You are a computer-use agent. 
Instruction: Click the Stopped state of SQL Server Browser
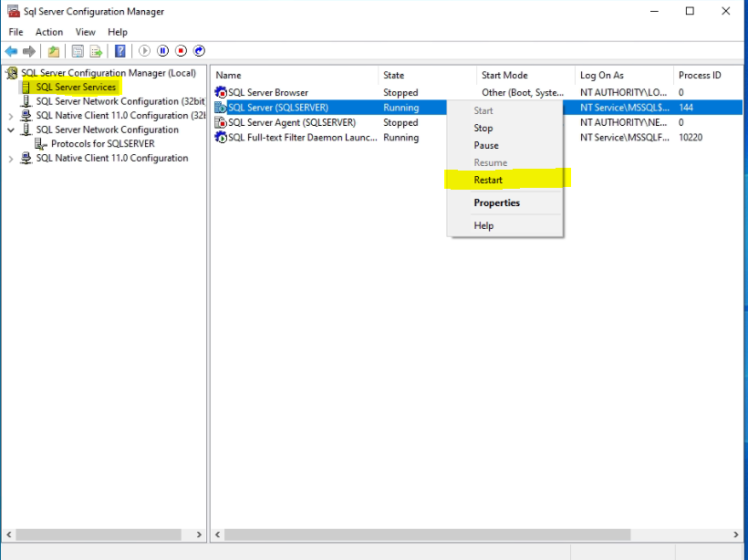click(x=400, y=92)
